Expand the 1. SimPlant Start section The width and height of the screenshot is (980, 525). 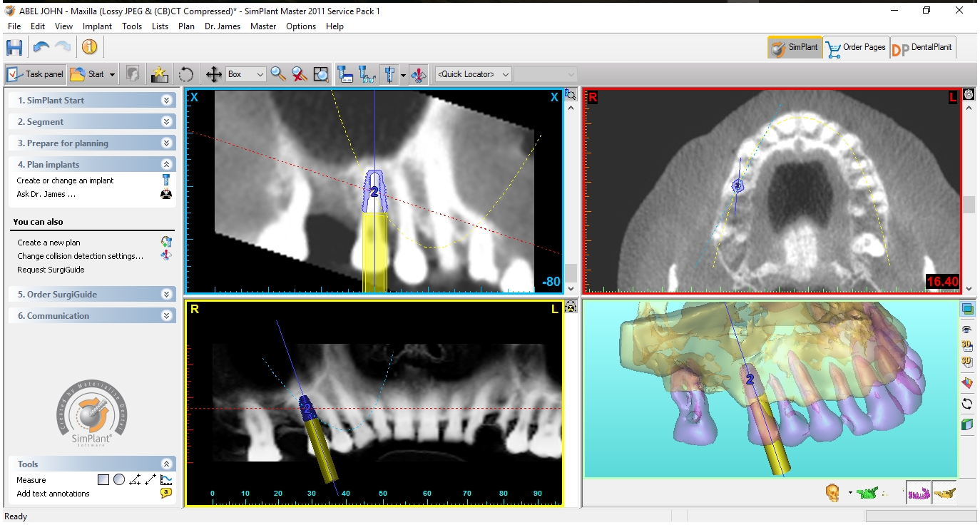(x=167, y=101)
